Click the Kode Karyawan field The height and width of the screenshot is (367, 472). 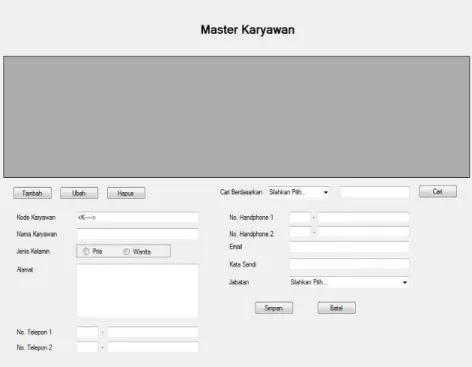click(x=137, y=217)
